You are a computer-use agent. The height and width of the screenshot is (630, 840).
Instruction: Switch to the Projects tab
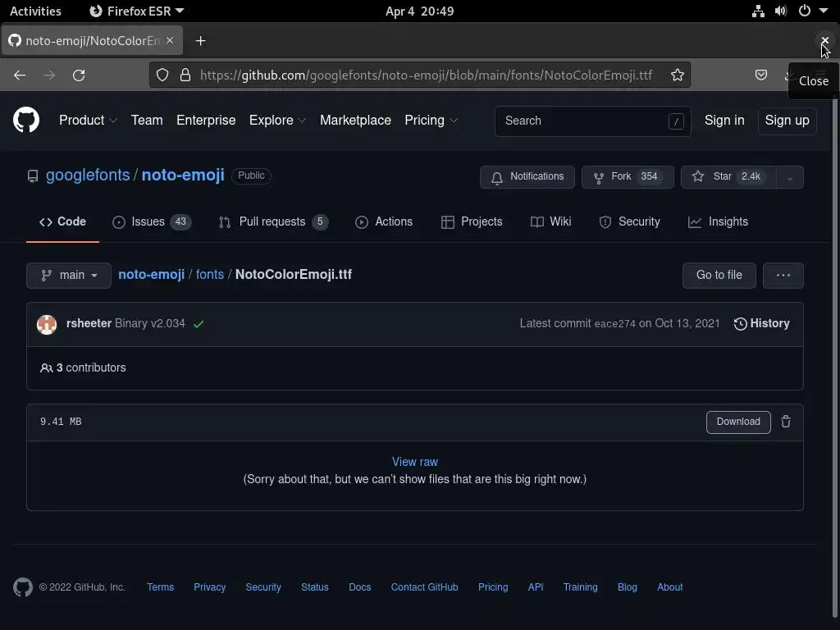tap(472, 221)
